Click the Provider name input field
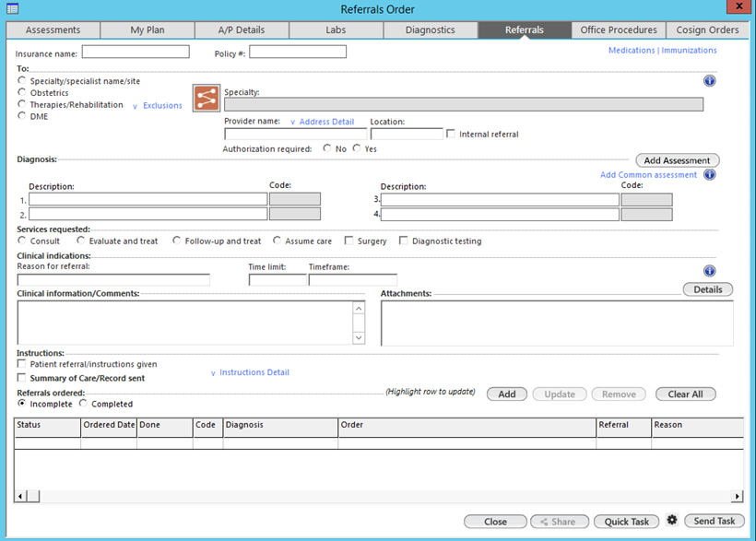 click(296, 134)
